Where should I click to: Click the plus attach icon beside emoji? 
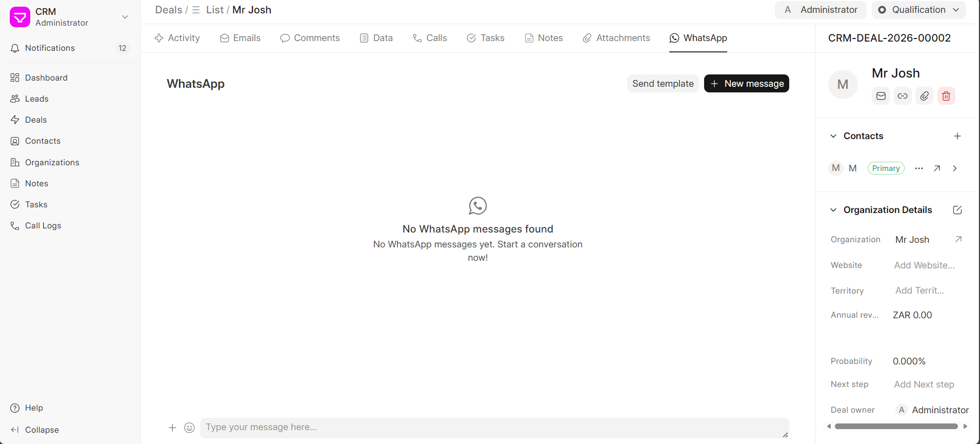172,428
